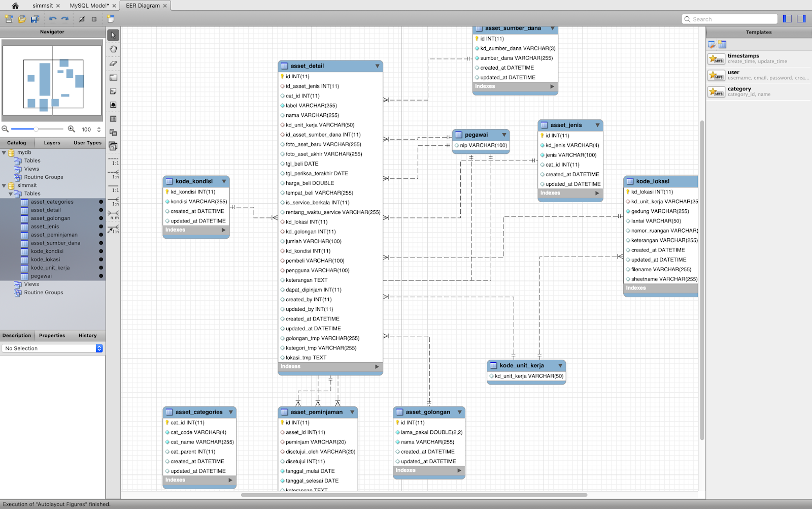Collapse the kode_unit_kerja table figure
This screenshot has height=509, width=812.
[x=560, y=365]
